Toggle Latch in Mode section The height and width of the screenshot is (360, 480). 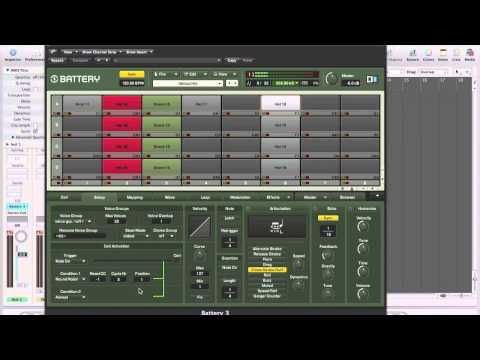(x=229, y=218)
